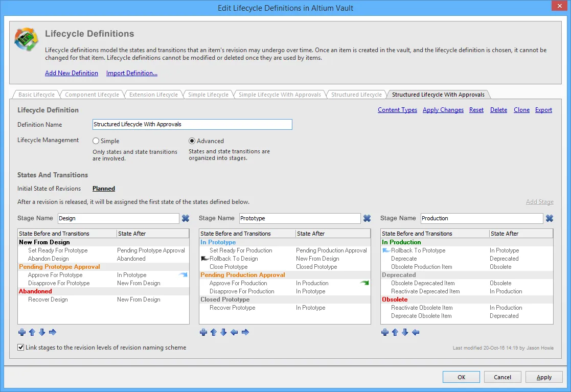The height and width of the screenshot is (392, 571).
Task: Select Structured Lifecycle With Approvals tab
Action: [438, 95]
